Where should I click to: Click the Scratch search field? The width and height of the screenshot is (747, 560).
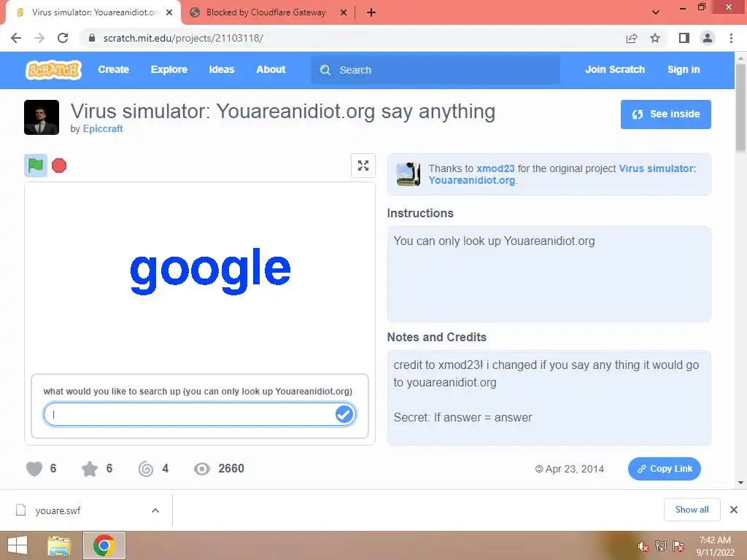click(436, 70)
